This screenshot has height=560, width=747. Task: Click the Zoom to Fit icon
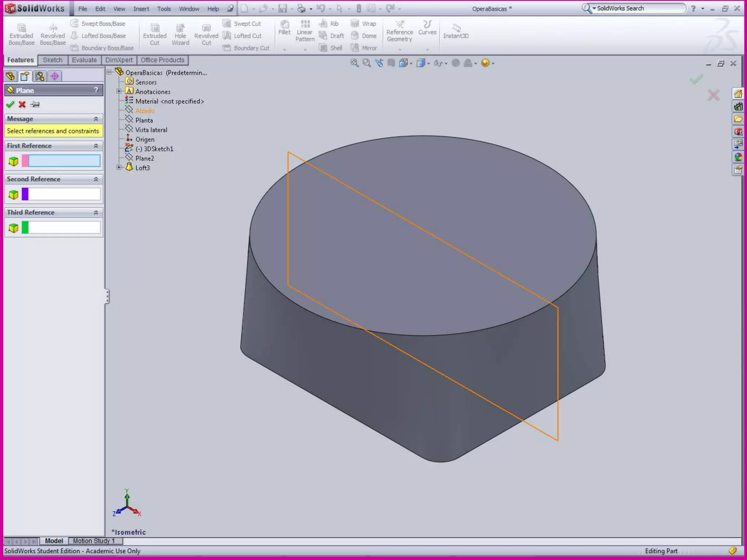click(354, 63)
